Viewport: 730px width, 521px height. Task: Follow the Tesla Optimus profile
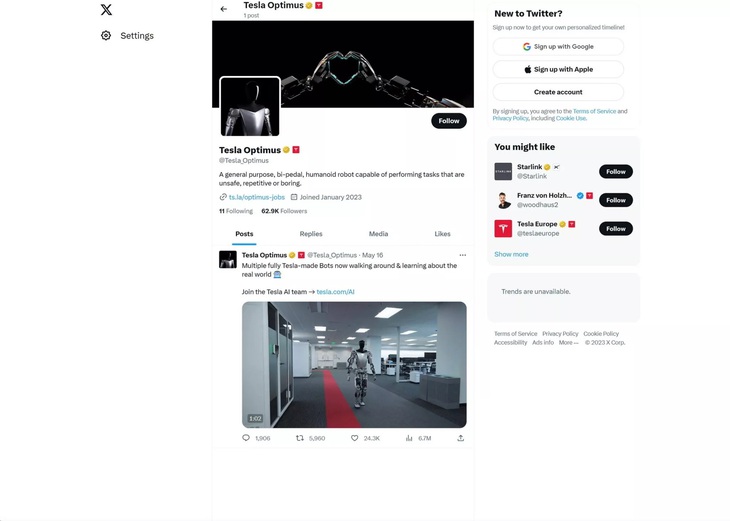tap(449, 121)
